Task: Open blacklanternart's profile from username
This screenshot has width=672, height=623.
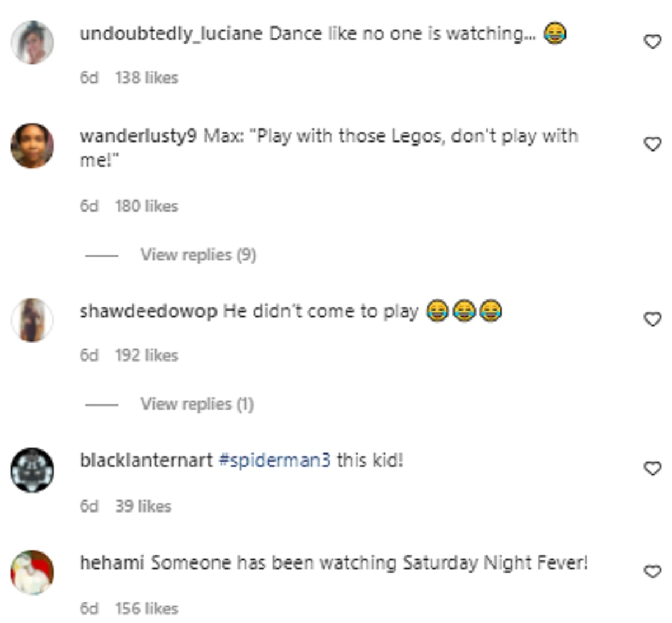Action: (x=146, y=461)
